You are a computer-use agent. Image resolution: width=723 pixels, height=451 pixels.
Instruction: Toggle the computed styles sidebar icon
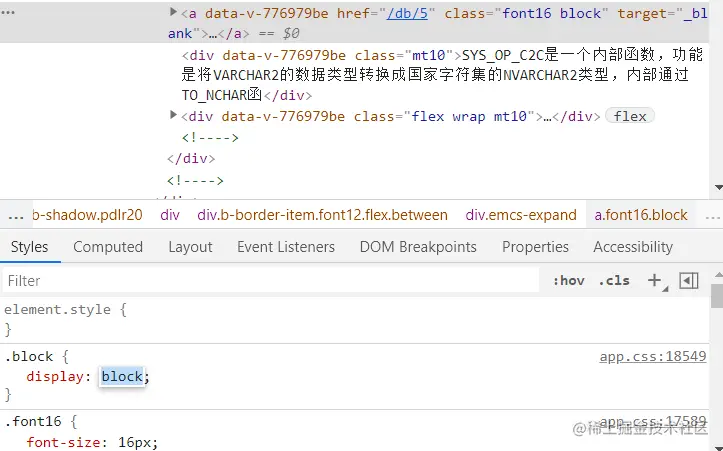pos(689,280)
